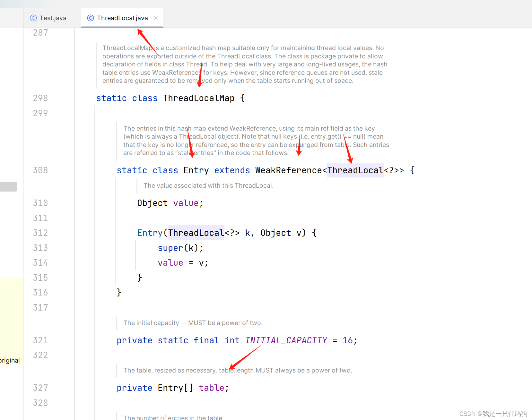Click the gray marker on the left gutter
Screen dimensions: 532x420
click(8, 186)
